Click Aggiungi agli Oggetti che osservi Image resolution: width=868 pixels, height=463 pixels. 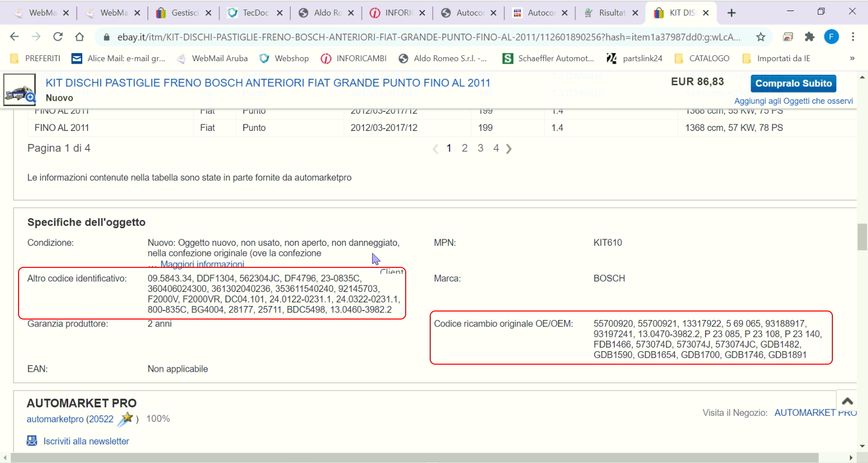point(793,101)
